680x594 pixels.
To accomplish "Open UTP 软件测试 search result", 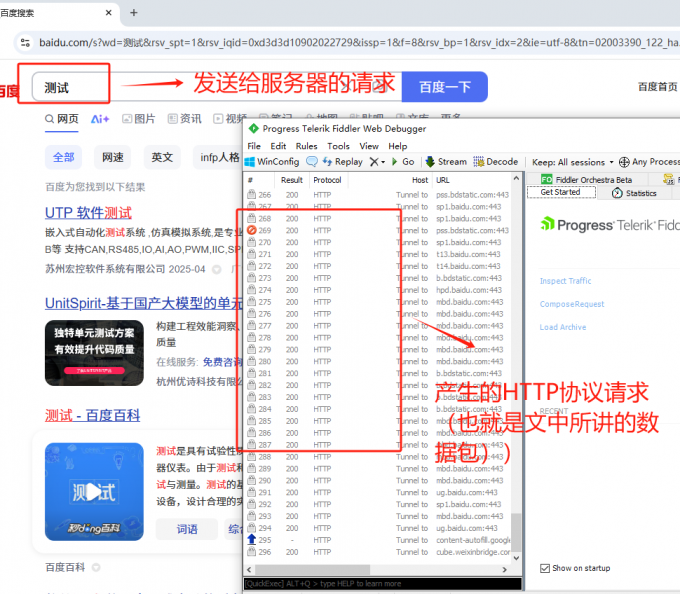I will click(88, 213).
